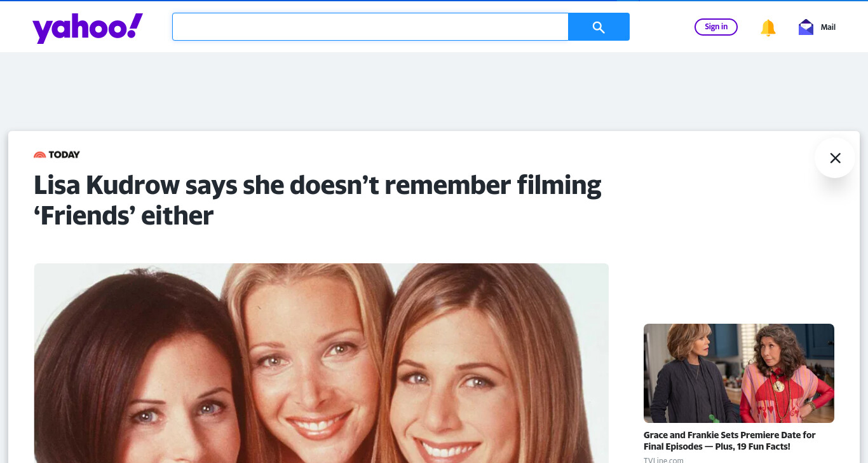Focus the Yahoo search input field
868x463 pixels.
[370, 27]
